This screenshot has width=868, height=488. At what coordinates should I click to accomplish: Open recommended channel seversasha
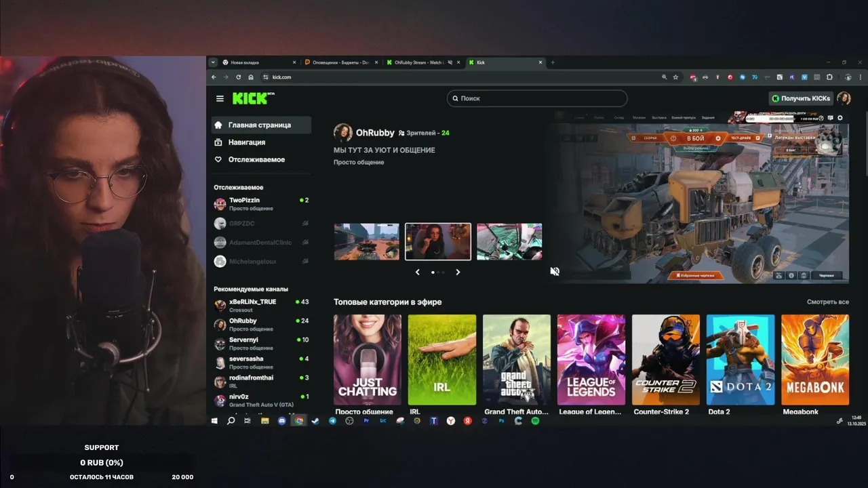261,363
